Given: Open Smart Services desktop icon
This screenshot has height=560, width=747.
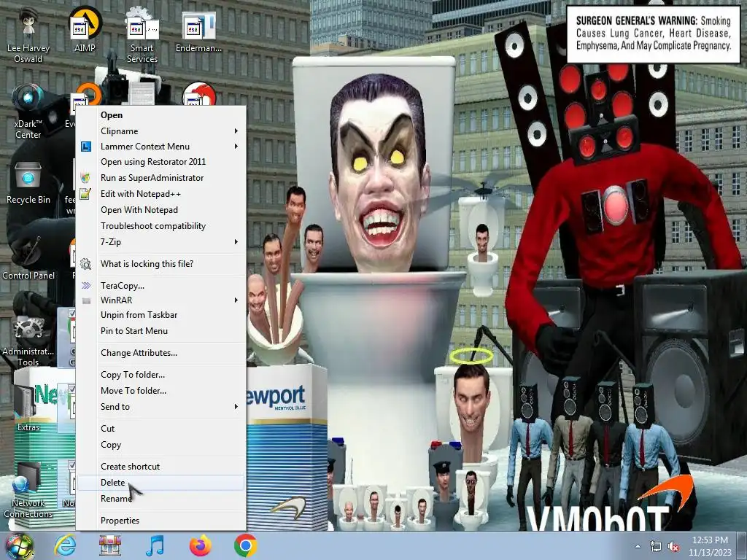Looking at the screenshot, I should 142,35.
